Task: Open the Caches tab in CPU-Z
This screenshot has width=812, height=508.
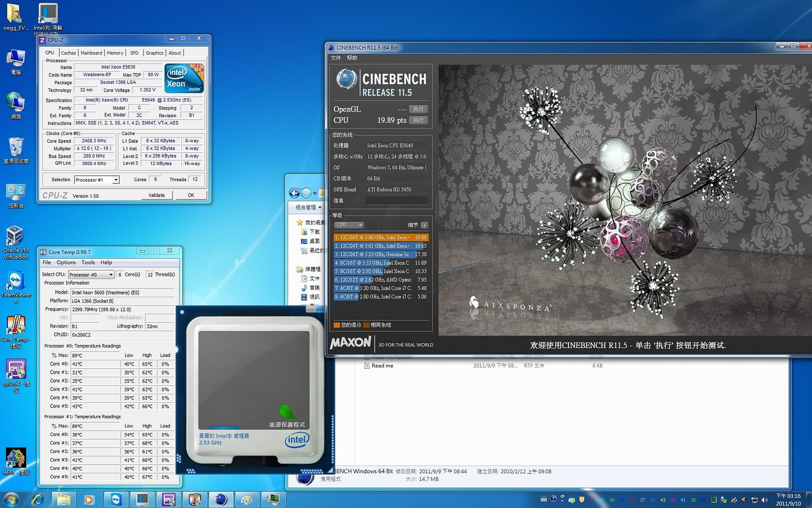Action: tap(68, 53)
